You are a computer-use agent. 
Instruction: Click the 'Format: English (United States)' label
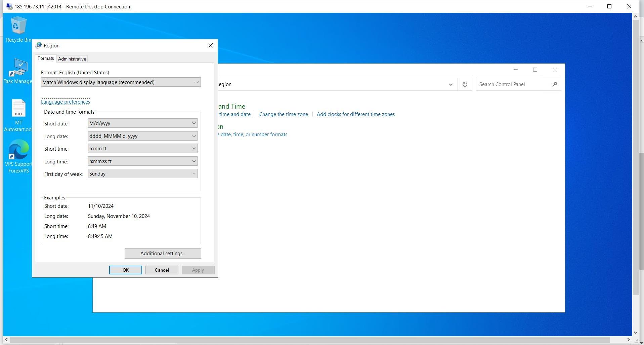click(75, 73)
